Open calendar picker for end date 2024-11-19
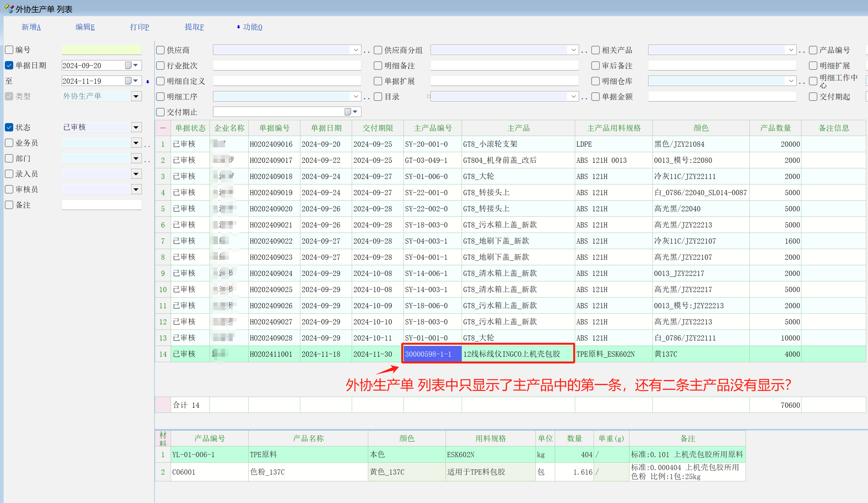Image resolution: width=868 pixels, height=503 pixels. point(128,81)
